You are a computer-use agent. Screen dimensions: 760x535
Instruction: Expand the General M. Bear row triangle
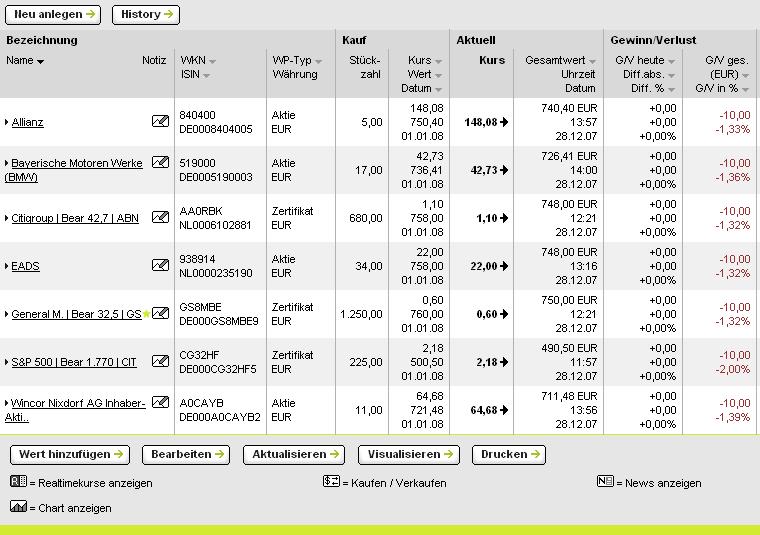(7, 314)
